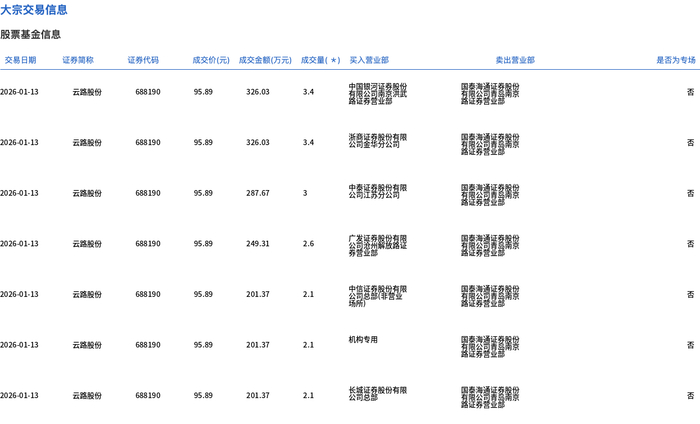Select the 股票基金信息 section heading
700x424 pixels.
[30, 34]
